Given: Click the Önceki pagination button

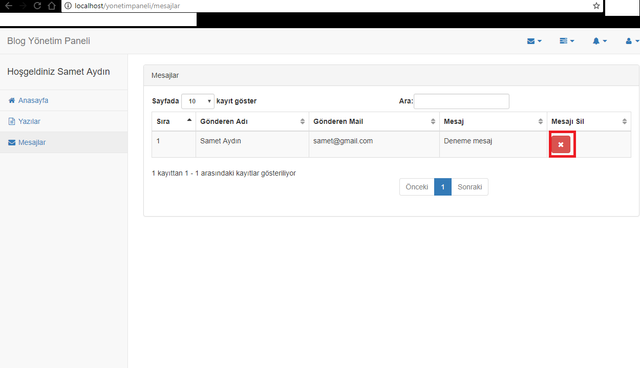Looking at the screenshot, I should click(x=417, y=187).
